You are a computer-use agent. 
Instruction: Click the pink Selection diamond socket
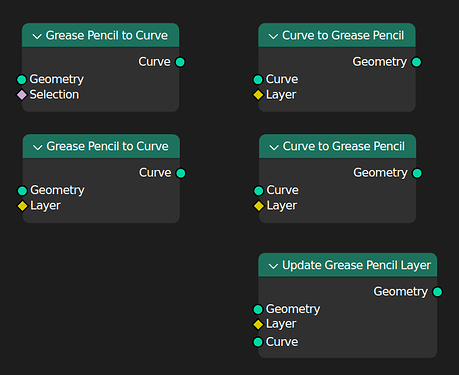[22, 95]
